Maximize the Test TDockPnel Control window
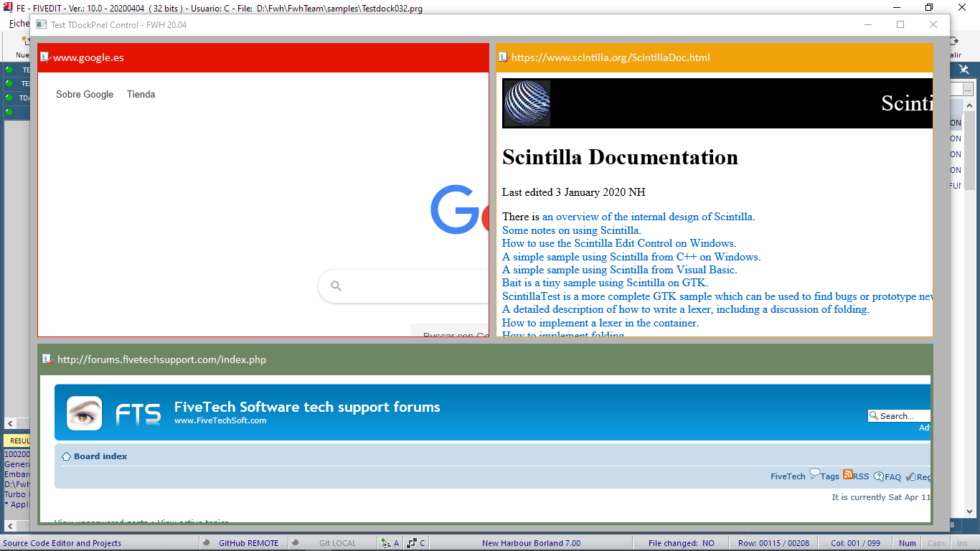The image size is (980, 551). pos(900,24)
